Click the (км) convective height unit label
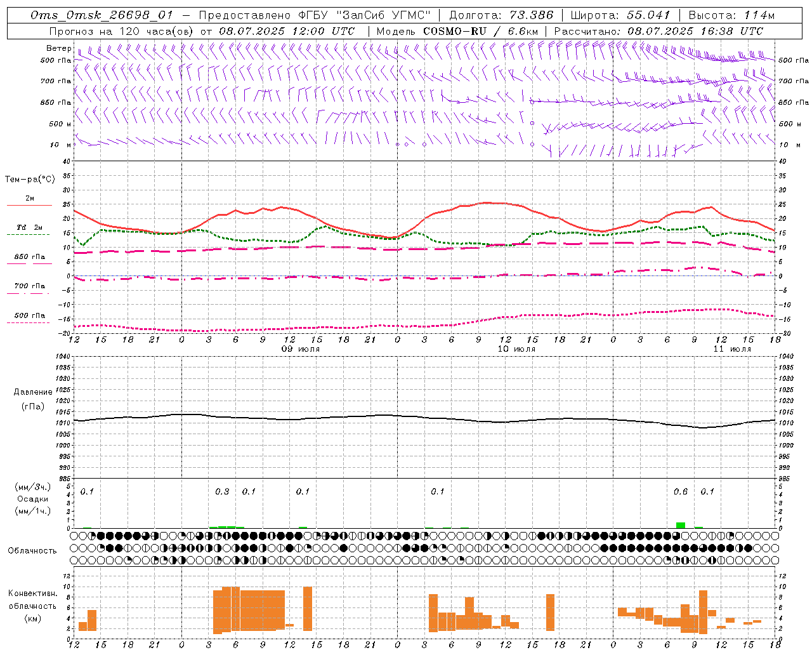Image resolution: width=812 pixels, height=650 pixels. (x=32, y=618)
